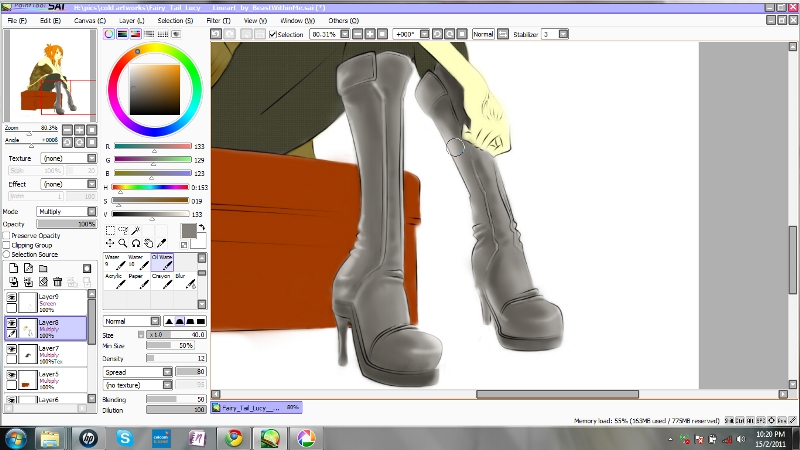Open the layer Mode Multiply dropdown
The width and height of the screenshot is (800, 450).
pyautogui.click(x=66, y=211)
